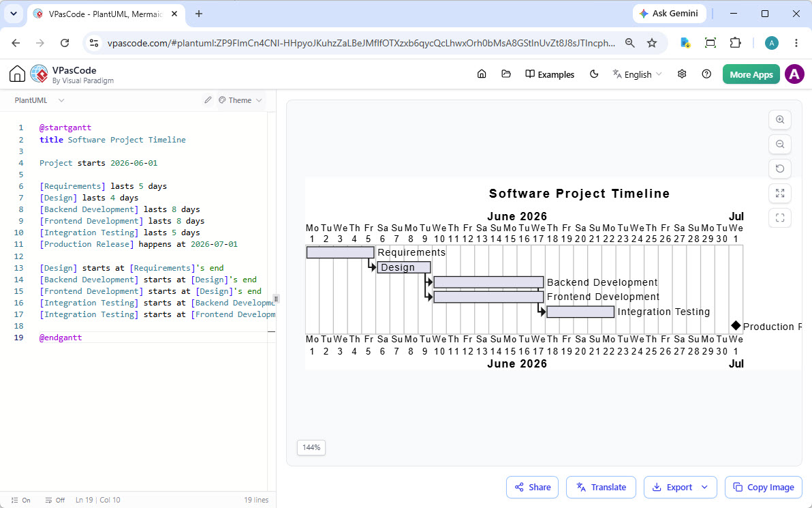Open the Theme dropdown

pyautogui.click(x=240, y=100)
